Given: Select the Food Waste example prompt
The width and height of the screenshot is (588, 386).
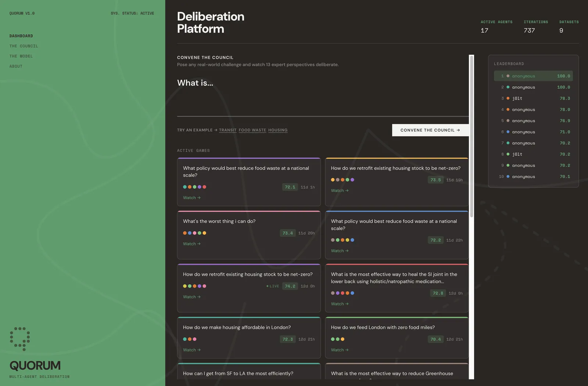Looking at the screenshot, I should pos(252,130).
